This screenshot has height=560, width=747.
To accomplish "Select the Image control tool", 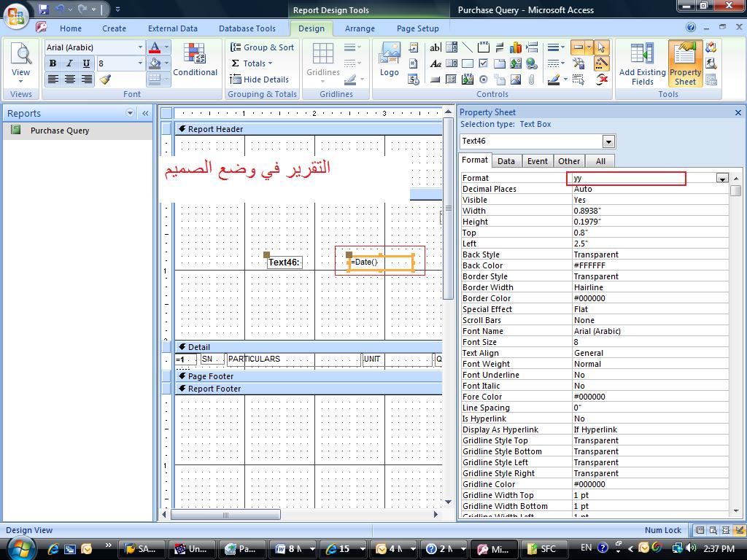I will (x=516, y=79).
